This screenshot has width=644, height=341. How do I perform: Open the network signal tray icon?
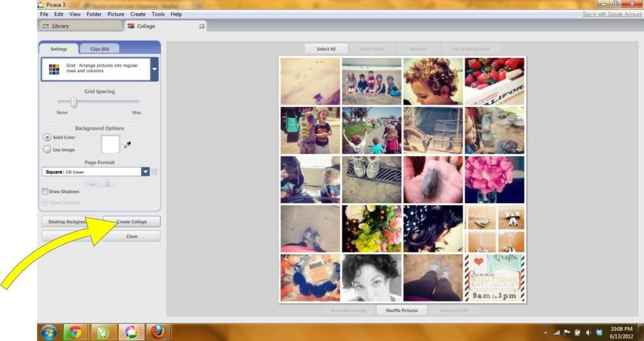pyautogui.click(x=556, y=332)
